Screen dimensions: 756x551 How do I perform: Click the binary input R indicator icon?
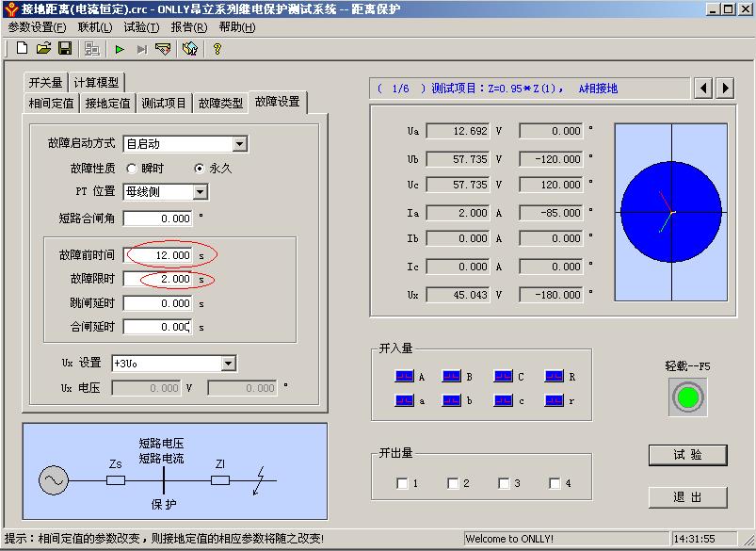553,376
